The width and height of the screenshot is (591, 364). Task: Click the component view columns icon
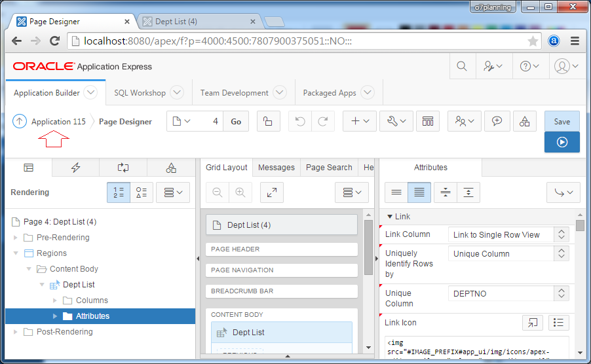pos(428,121)
